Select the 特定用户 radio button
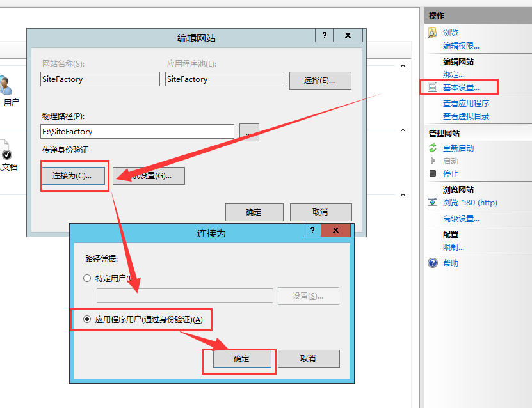This screenshot has height=408, width=532. 88,278
